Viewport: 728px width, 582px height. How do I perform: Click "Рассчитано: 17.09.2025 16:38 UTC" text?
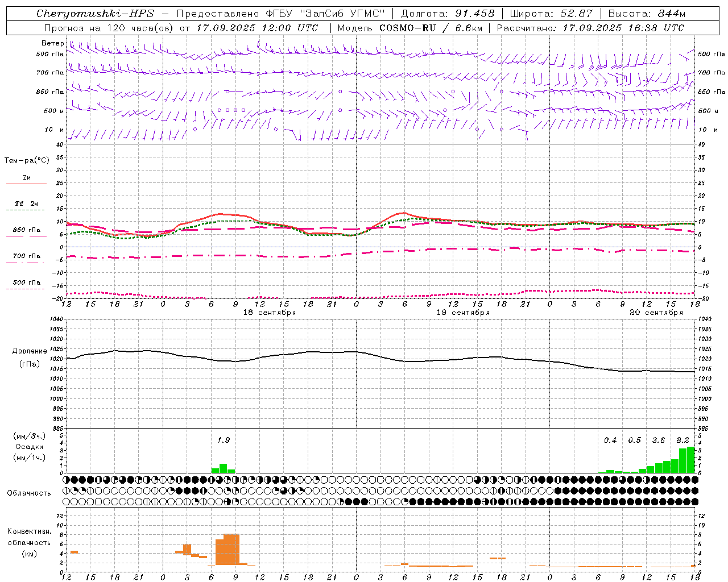[x=590, y=28]
